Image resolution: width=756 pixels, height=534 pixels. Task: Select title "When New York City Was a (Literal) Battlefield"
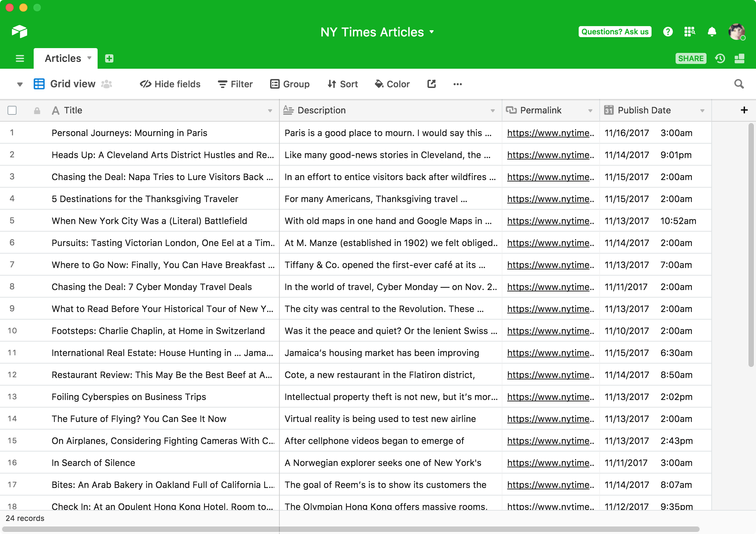(x=149, y=221)
